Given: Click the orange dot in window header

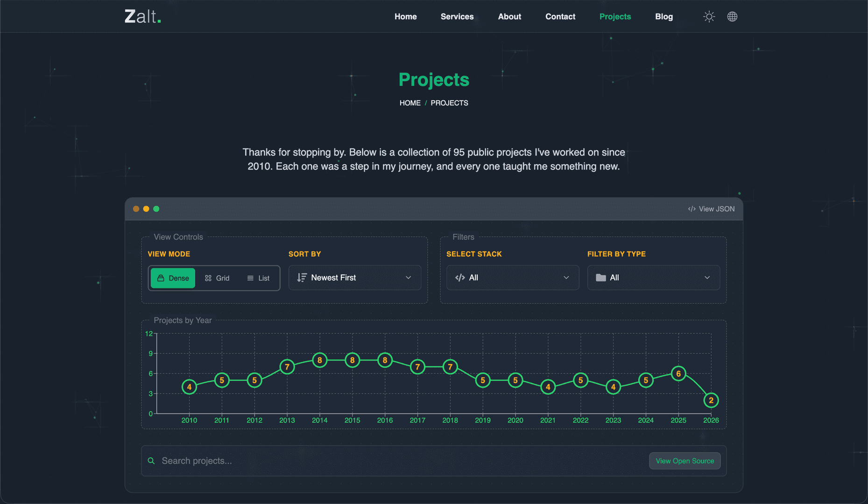Looking at the screenshot, I should [136, 209].
